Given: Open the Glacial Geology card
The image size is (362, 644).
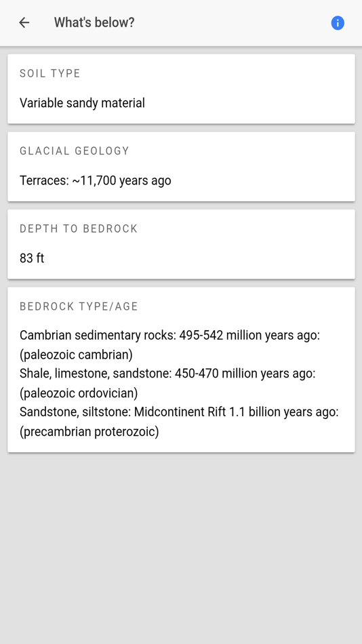Looking at the screenshot, I should (x=181, y=166).
